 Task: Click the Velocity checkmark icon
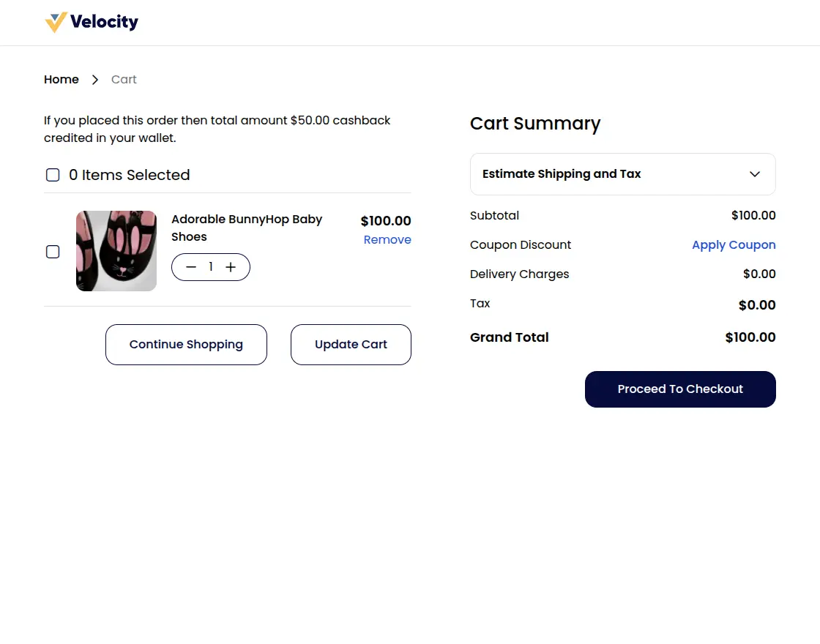point(55,22)
